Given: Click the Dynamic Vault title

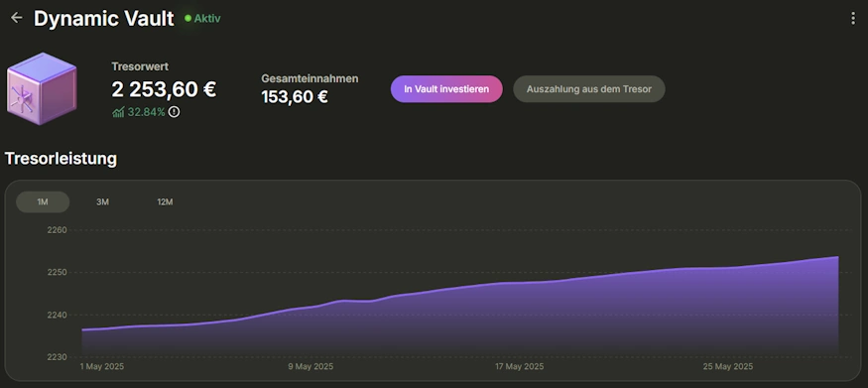Looking at the screenshot, I should coord(103,18).
